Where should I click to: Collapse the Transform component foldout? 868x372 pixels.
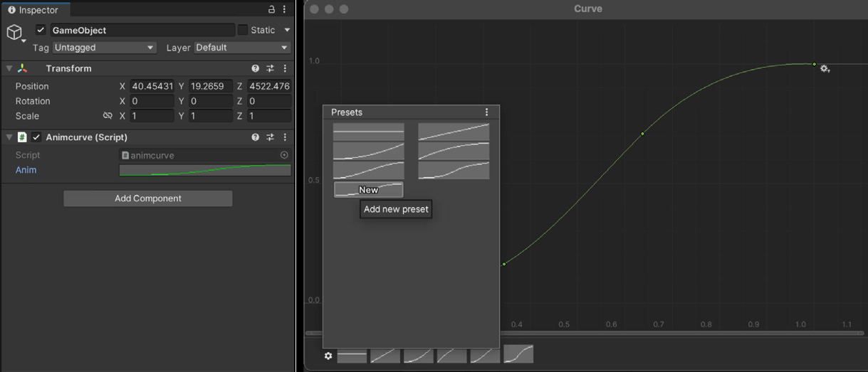tap(9, 69)
